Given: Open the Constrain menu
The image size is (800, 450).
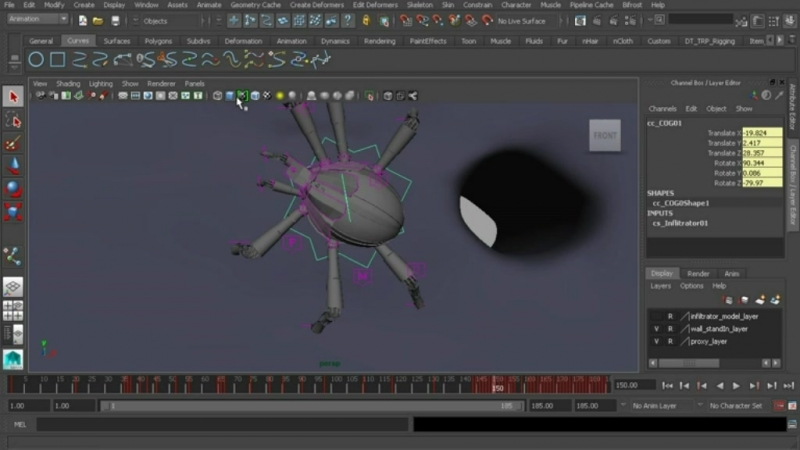Looking at the screenshot, I should pyautogui.click(x=478, y=5).
